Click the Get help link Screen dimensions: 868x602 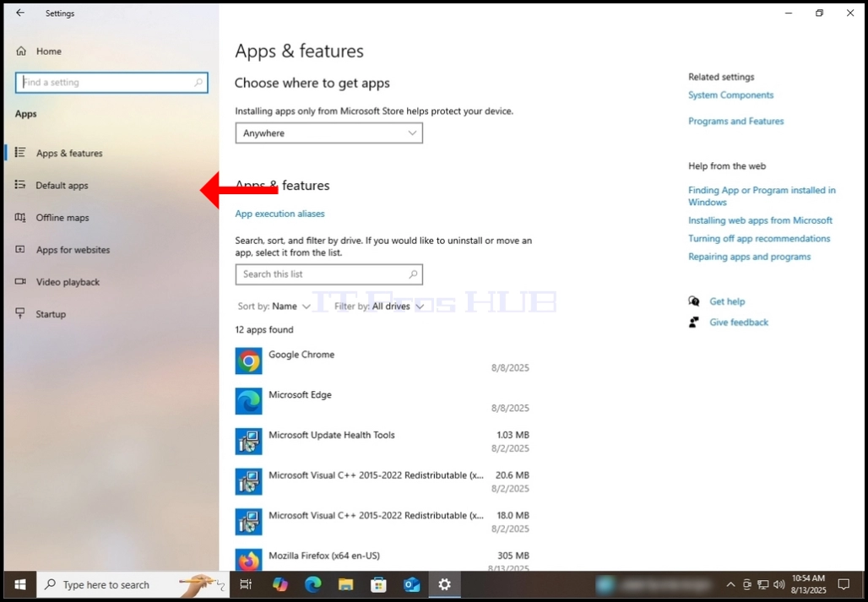[727, 301]
